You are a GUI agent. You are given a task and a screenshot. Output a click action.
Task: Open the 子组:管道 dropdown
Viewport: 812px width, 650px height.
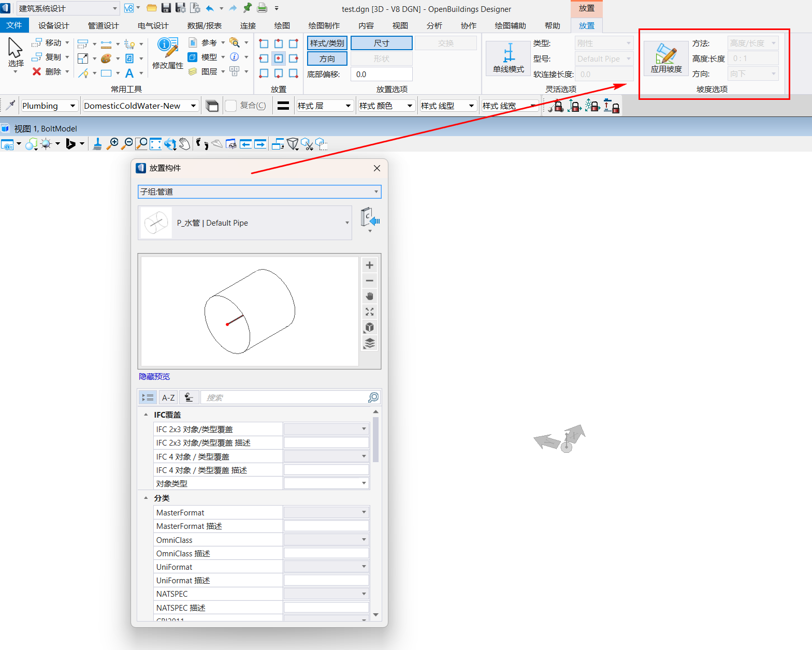point(259,192)
